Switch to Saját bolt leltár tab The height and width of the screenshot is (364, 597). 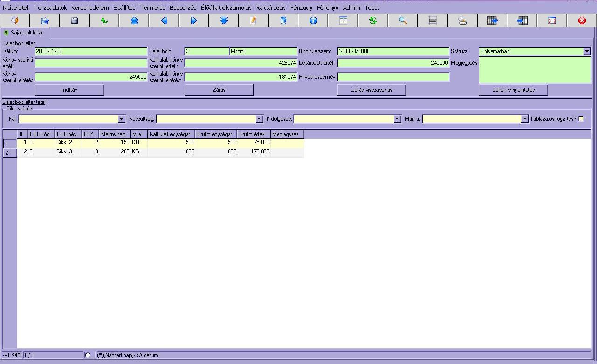[x=26, y=33]
